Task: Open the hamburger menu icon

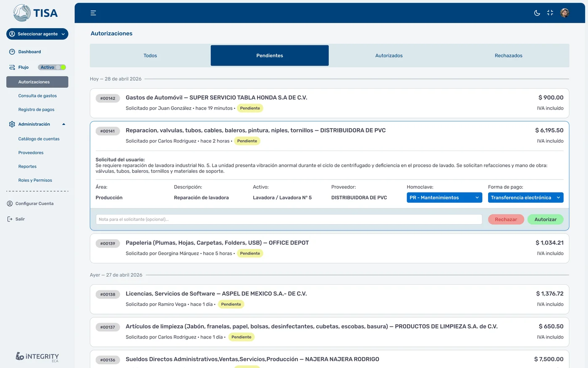Action: pos(93,13)
